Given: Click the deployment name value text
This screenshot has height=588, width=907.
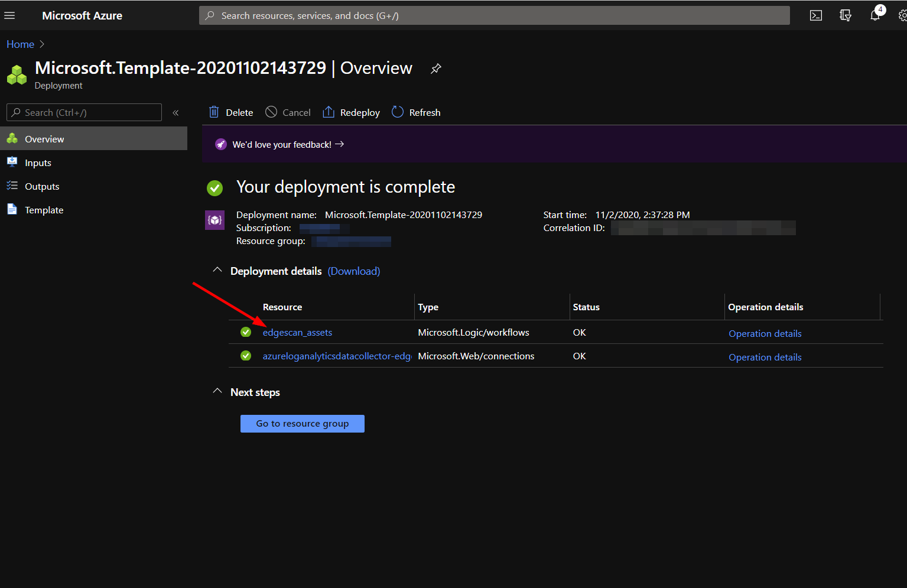Looking at the screenshot, I should [404, 215].
